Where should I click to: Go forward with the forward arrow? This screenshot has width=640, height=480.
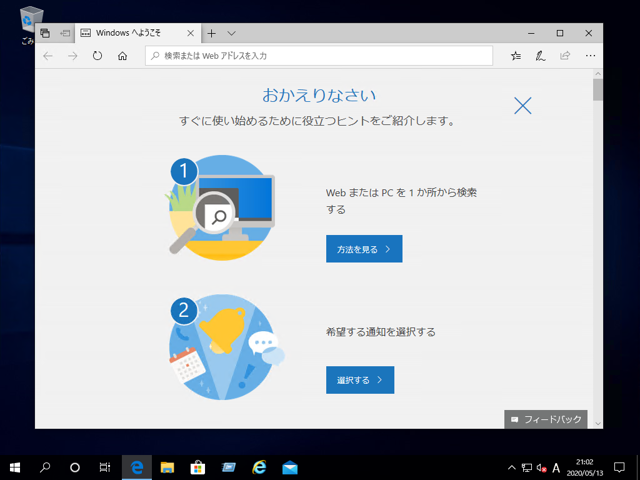pos(73,56)
